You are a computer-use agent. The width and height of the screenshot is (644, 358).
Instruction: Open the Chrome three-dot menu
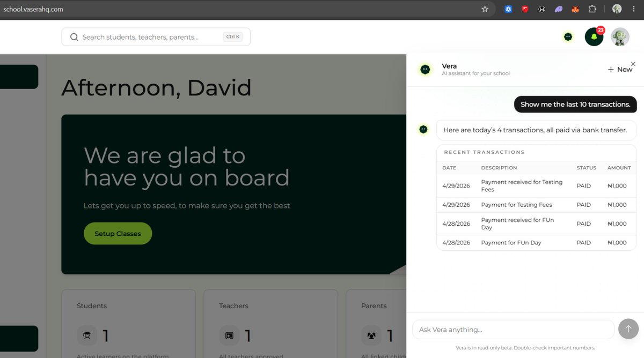tap(634, 9)
